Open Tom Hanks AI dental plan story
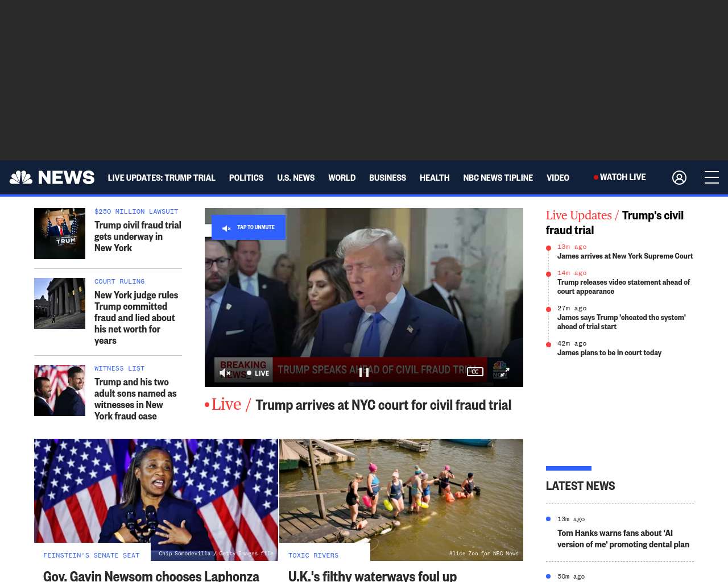The image size is (728, 582). click(623, 539)
